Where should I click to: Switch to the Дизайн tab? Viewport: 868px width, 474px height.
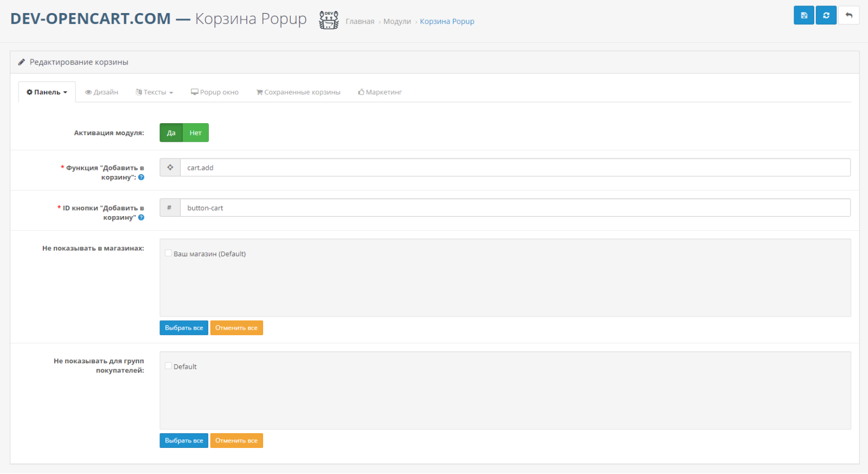click(x=101, y=92)
